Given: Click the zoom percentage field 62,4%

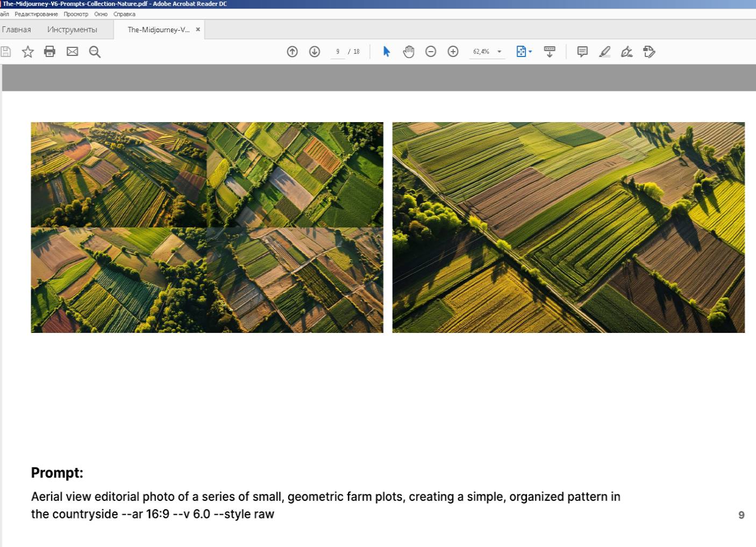Looking at the screenshot, I should 481,52.
